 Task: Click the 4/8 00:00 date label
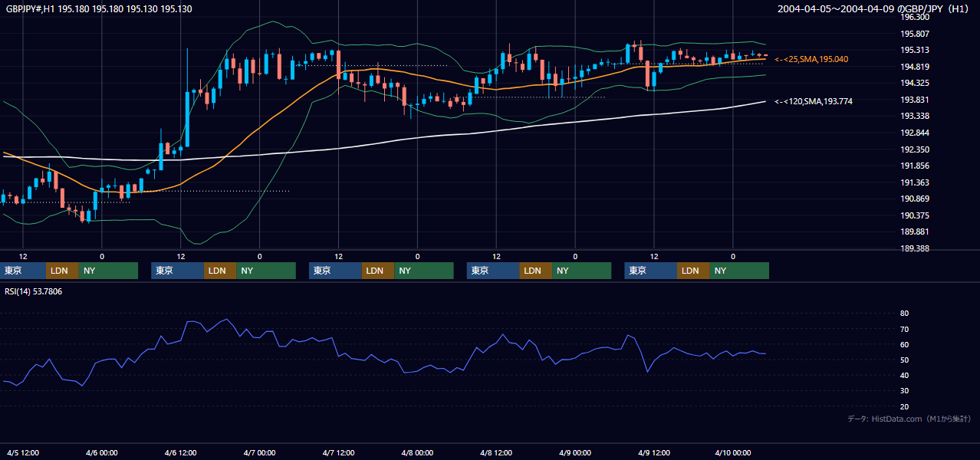[417, 453]
